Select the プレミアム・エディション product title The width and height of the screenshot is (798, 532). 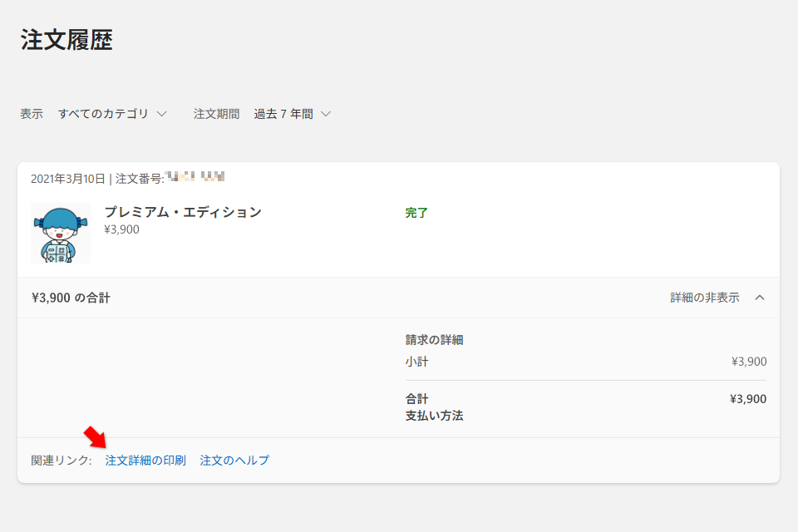[x=183, y=212]
